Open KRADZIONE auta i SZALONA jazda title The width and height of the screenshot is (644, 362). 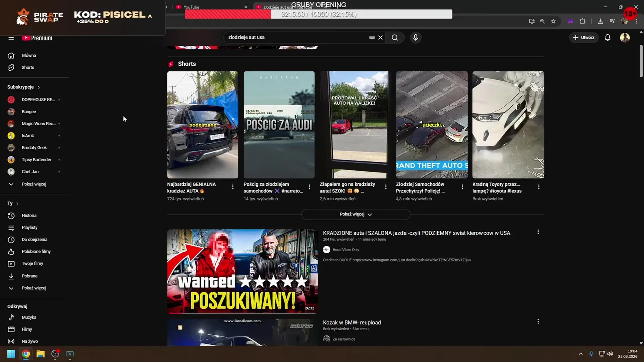point(417,233)
